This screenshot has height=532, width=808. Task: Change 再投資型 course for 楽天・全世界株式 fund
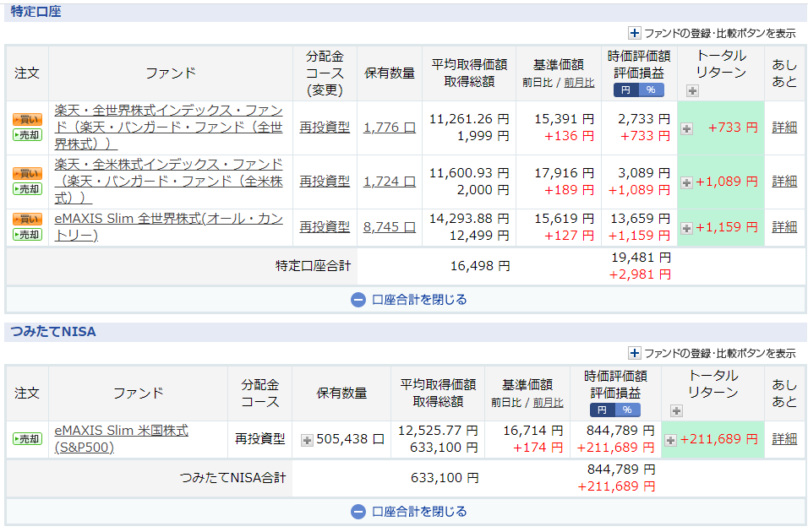point(325,128)
